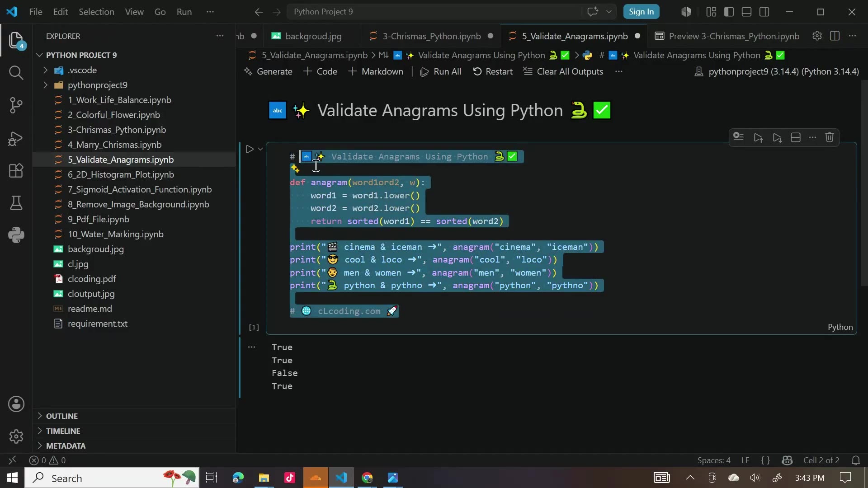The height and width of the screenshot is (488, 868).
Task: Click the Sign In button
Action: coord(641,12)
